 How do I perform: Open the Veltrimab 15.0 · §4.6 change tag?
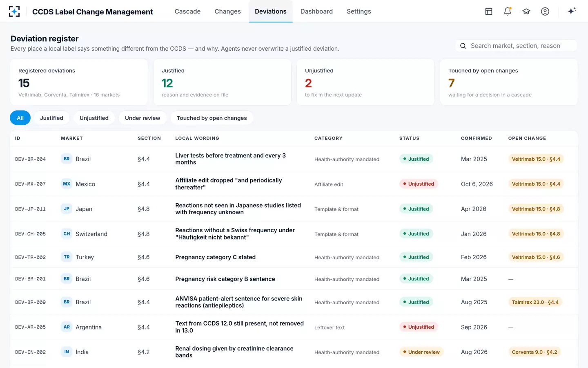(536, 257)
